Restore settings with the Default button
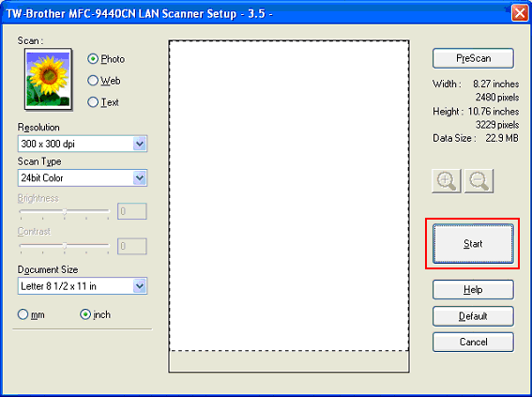The height and width of the screenshot is (397, 532). (x=473, y=316)
